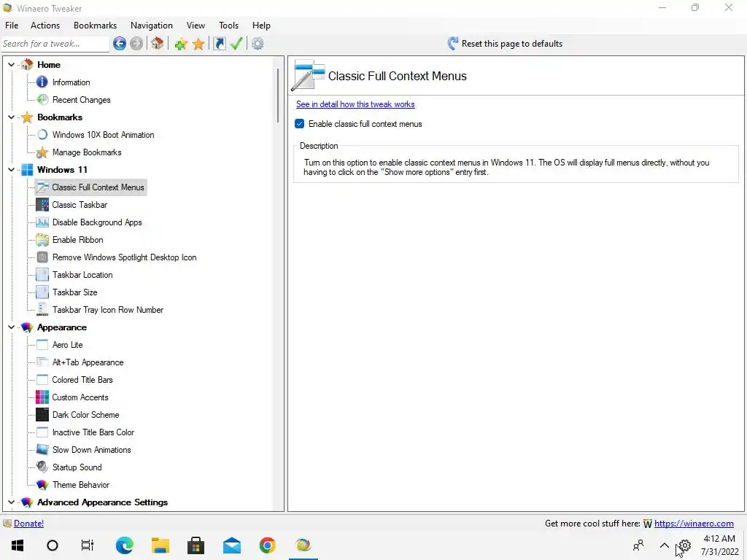Click the Windows 10X Boot Animation circle icon
This screenshot has height=560, width=747.
click(42, 135)
